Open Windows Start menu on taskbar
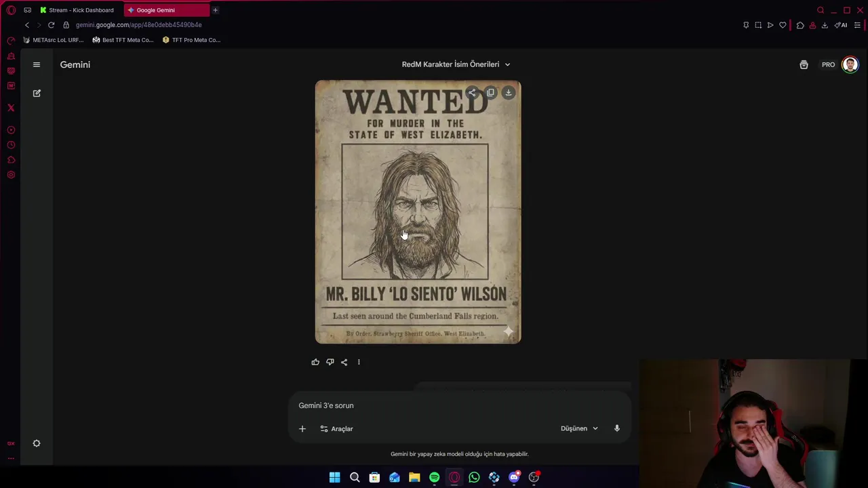868x488 pixels. click(x=334, y=477)
